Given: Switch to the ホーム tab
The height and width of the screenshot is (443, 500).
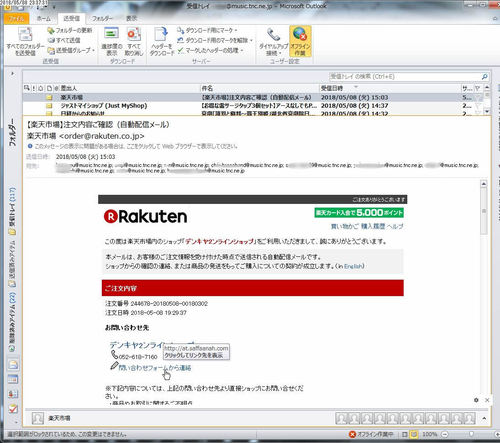Looking at the screenshot, I should click(44, 19).
